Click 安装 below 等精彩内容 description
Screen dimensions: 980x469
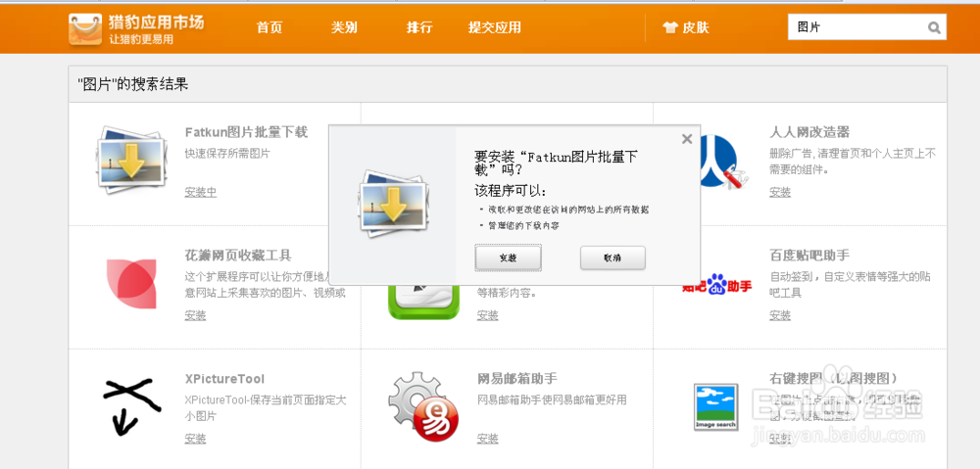[x=487, y=316]
